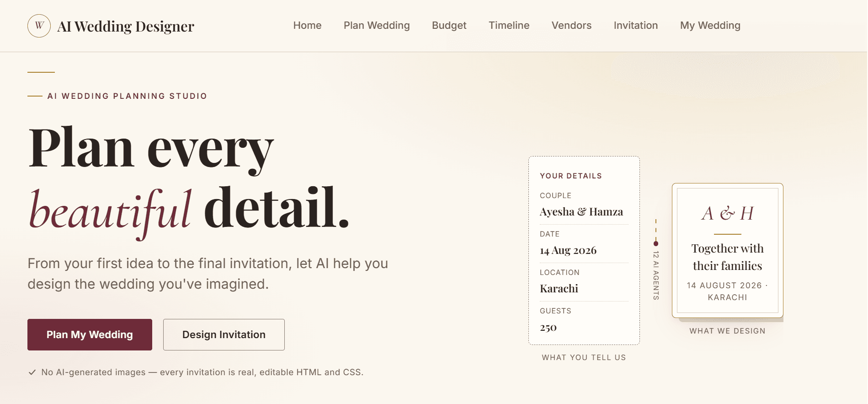
Task: Click the '14 Aug 2026' date value
Action: (x=568, y=250)
